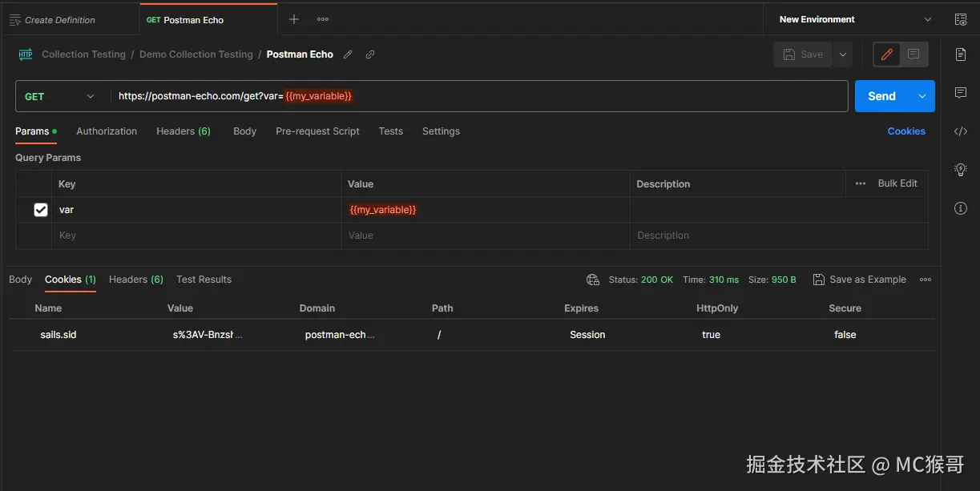This screenshot has height=491, width=980.
Task: Open the response Headers (6) tab
Action: (136, 280)
